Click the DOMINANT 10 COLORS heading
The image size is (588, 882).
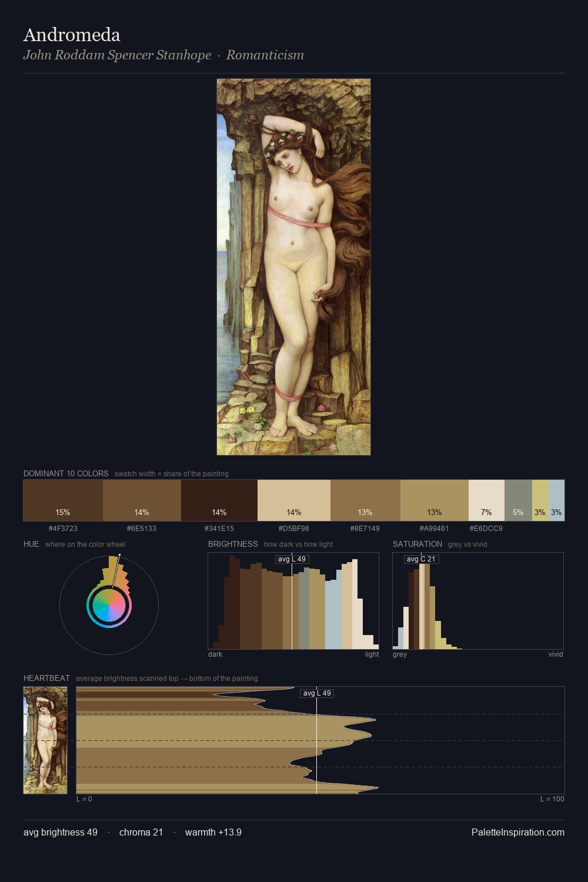point(66,473)
